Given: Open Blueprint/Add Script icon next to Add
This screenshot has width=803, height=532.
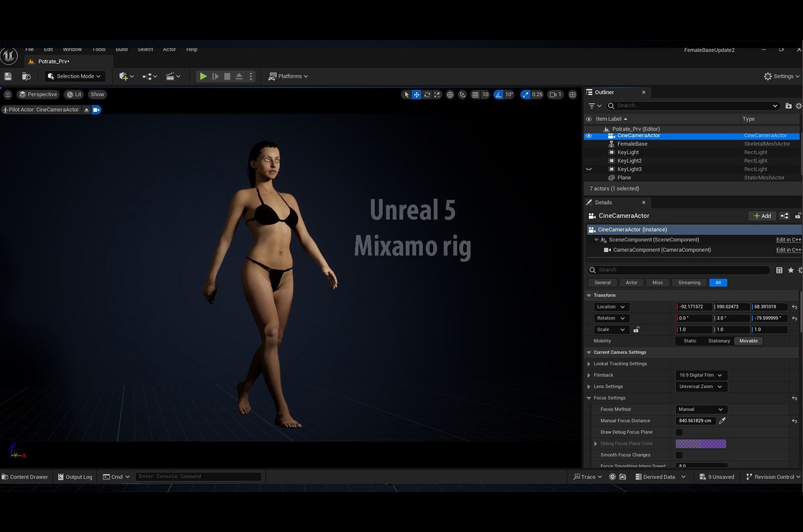Looking at the screenshot, I should [784, 216].
